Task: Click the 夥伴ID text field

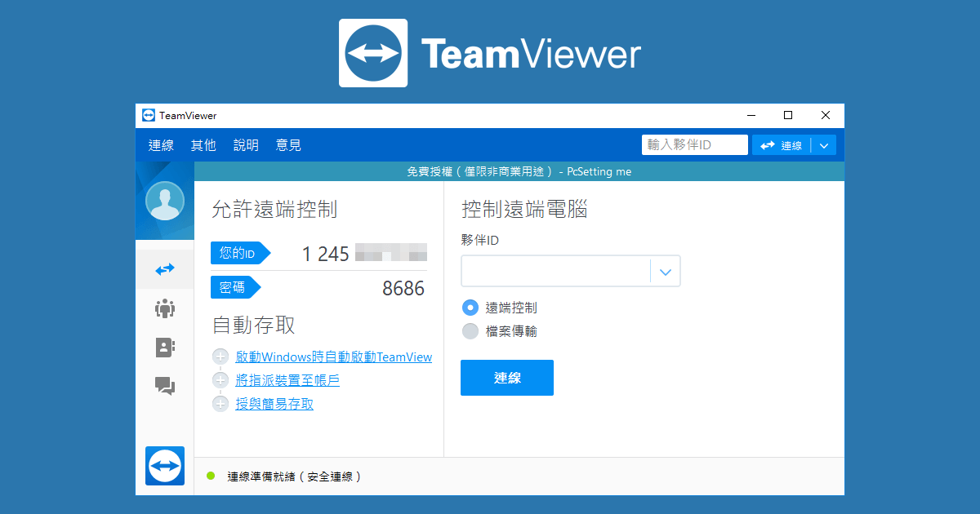Action: (556, 272)
